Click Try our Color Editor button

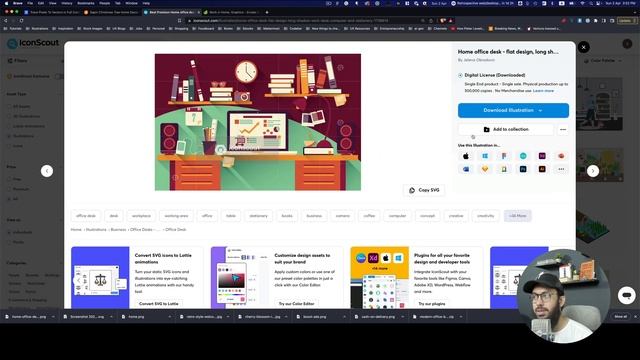tap(296, 304)
